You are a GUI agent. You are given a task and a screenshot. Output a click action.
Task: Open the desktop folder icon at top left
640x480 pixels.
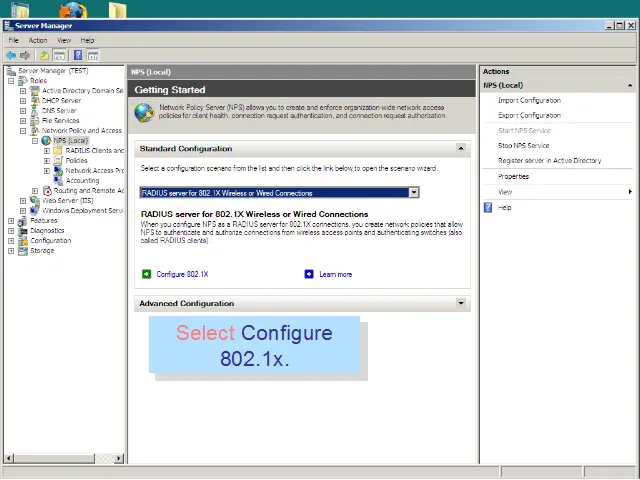(x=20, y=10)
